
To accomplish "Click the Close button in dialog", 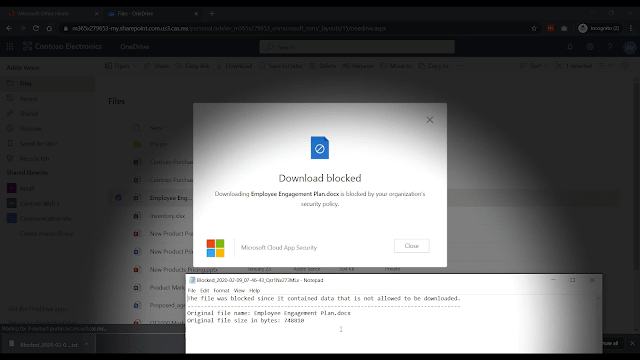I will [411, 246].
